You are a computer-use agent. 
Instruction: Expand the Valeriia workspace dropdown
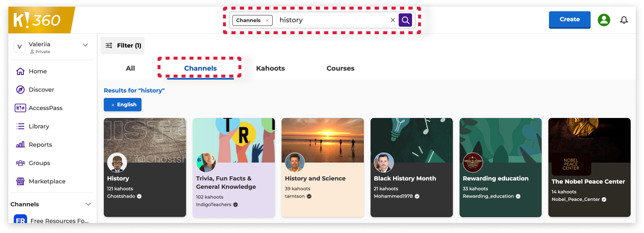click(85, 45)
